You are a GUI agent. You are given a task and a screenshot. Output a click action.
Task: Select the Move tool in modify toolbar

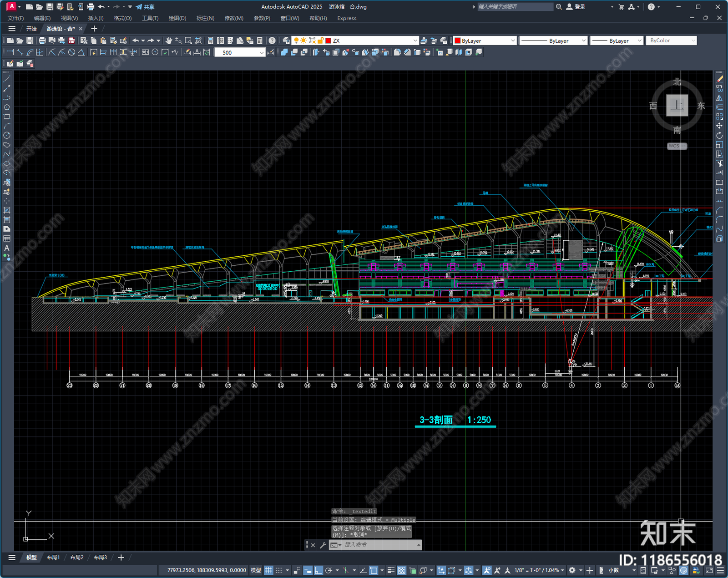pyautogui.click(x=719, y=126)
